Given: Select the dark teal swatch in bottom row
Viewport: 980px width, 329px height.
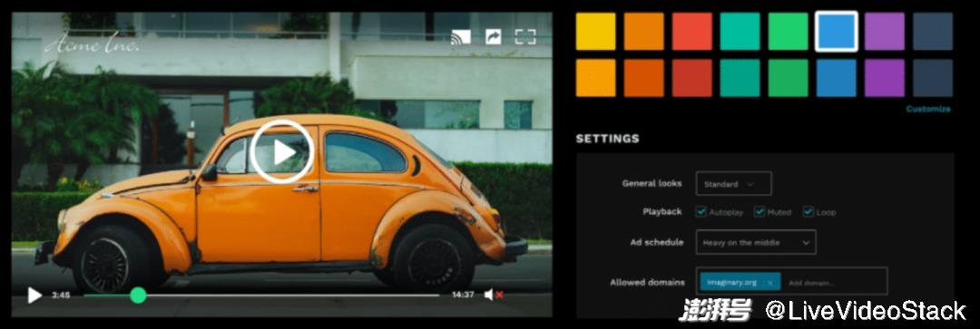Looking at the screenshot, I should [x=740, y=78].
